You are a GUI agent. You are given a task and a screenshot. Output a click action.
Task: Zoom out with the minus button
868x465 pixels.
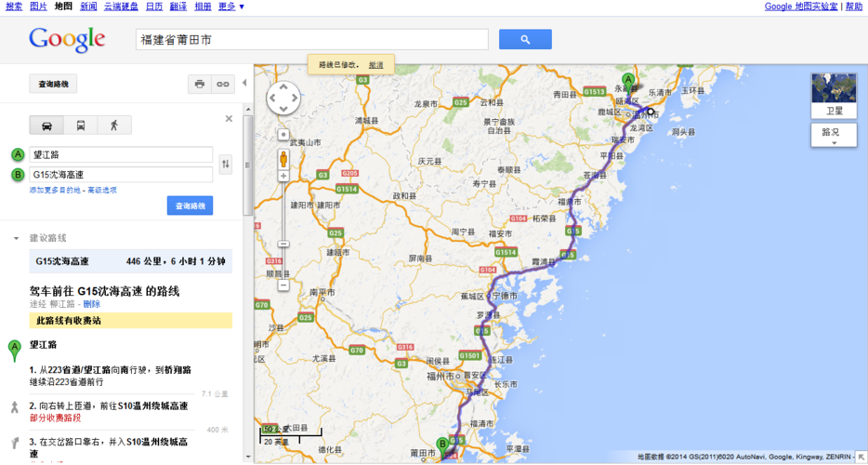(x=283, y=286)
